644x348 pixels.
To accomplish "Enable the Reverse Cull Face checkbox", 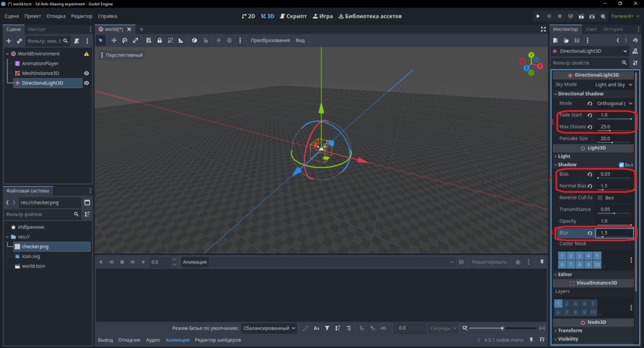I will (600, 198).
